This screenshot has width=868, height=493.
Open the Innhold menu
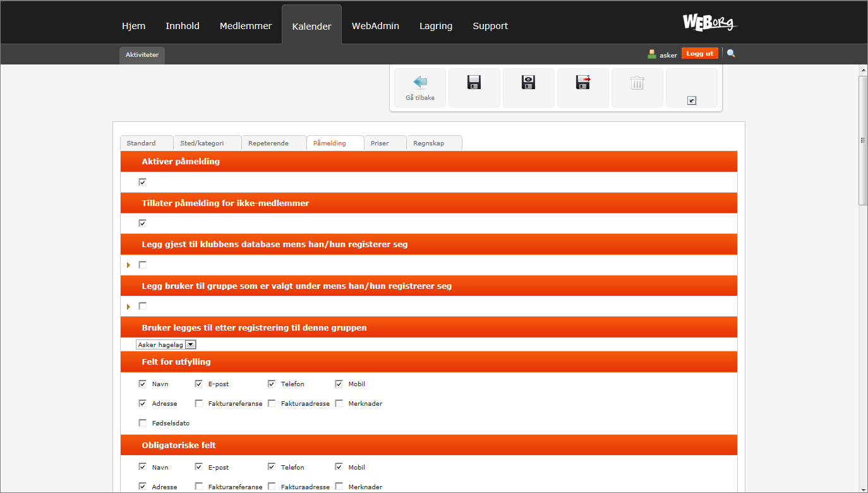[x=183, y=26]
